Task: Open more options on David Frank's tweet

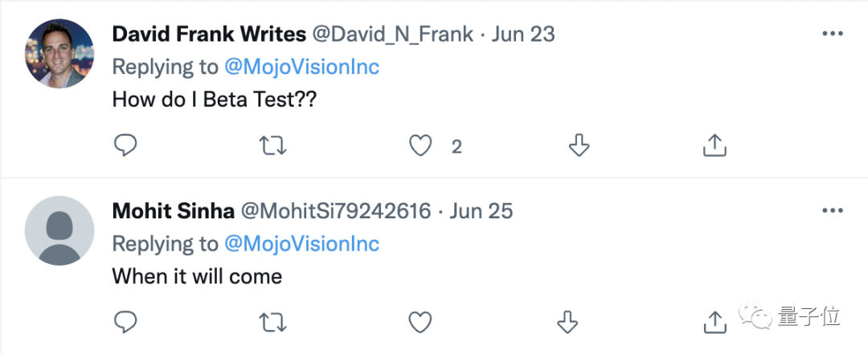Action: (x=831, y=34)
